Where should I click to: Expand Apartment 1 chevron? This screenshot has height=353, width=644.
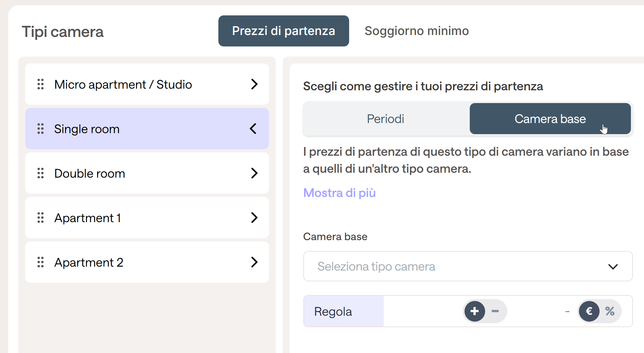pyautogui.click(x=254, y=218)
